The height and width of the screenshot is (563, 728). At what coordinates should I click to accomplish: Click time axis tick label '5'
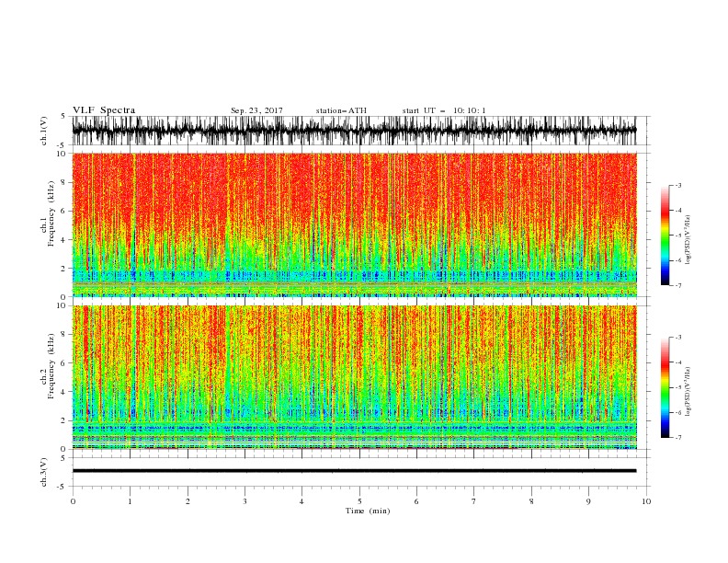tap(359, 501)
